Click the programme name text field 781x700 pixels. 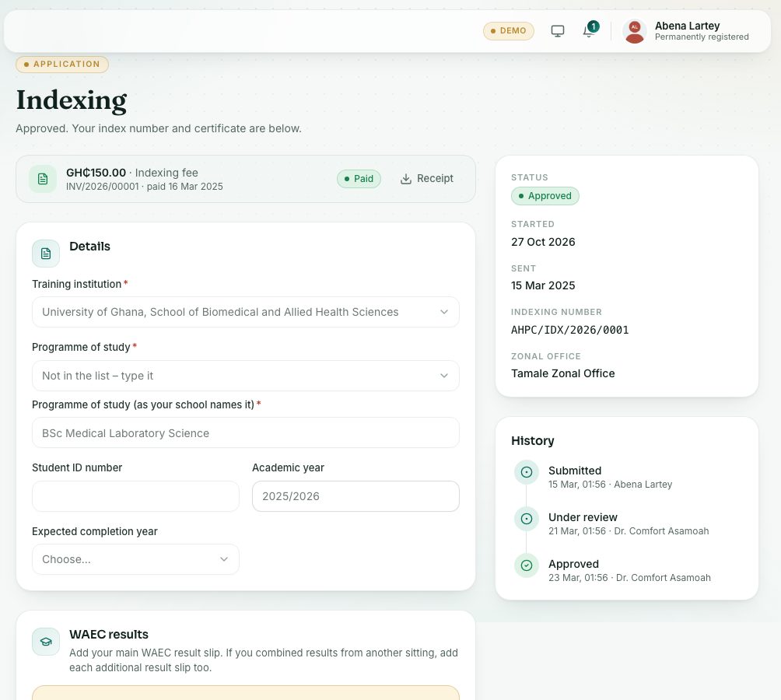(246, 433)
